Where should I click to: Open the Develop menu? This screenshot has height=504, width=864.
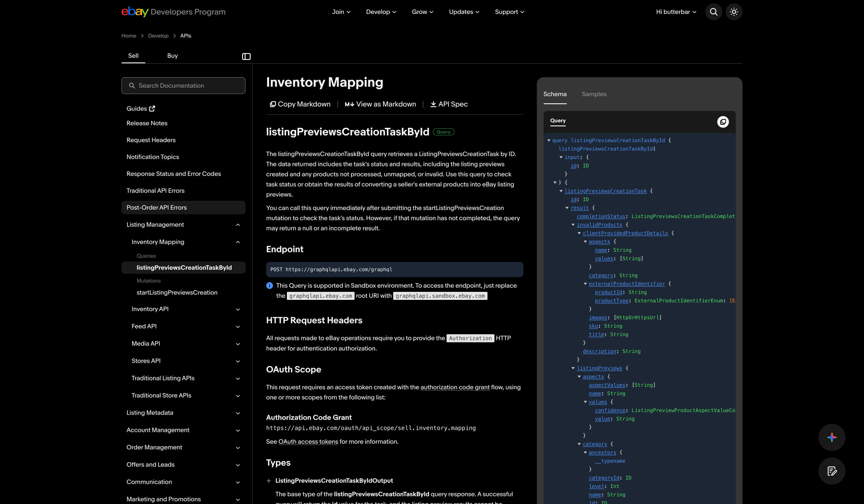381,12
